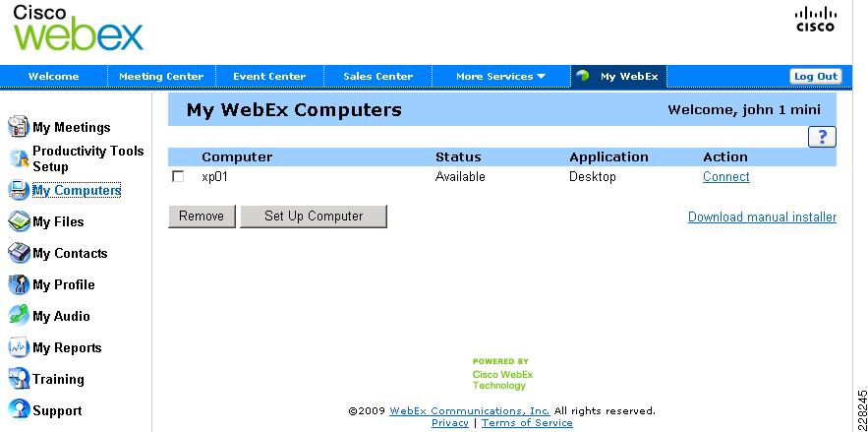Click the My Audio phone icon
Viewport: 868px width, 432px height.
coord(19,316)
